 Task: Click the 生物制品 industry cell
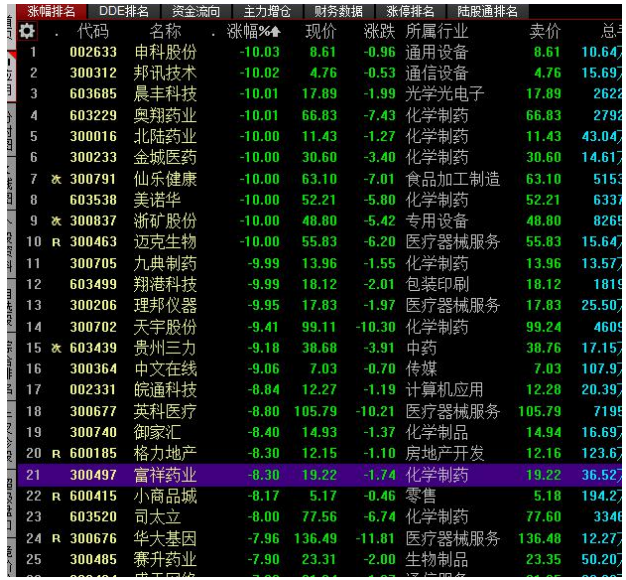tap(437, 559)
